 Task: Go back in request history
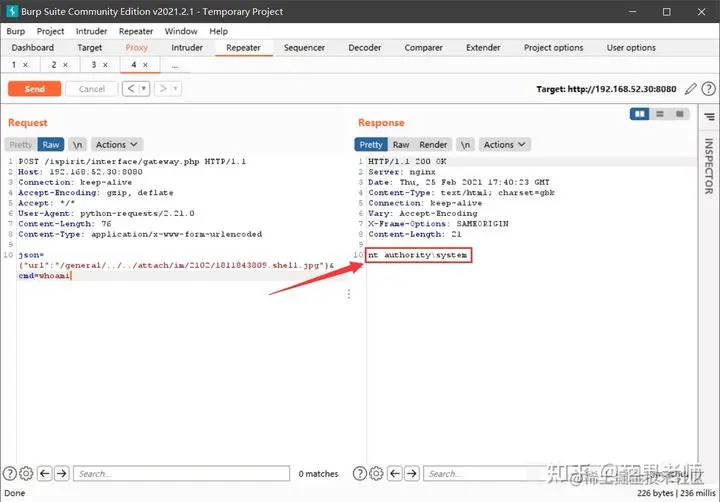coord(131,89)
